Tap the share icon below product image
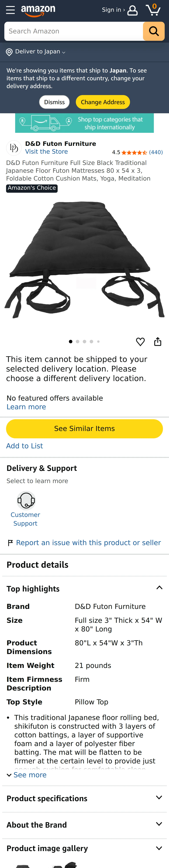169x868 pixels. point(158,342)
